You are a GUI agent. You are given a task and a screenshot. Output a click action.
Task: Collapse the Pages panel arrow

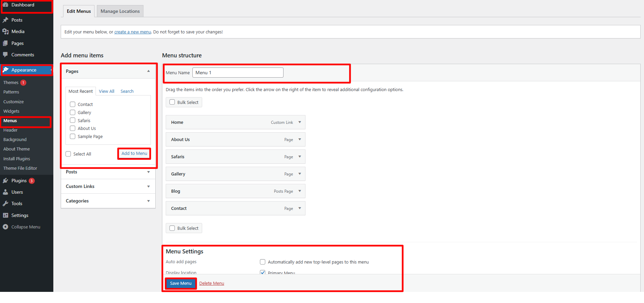click(149, 71)
